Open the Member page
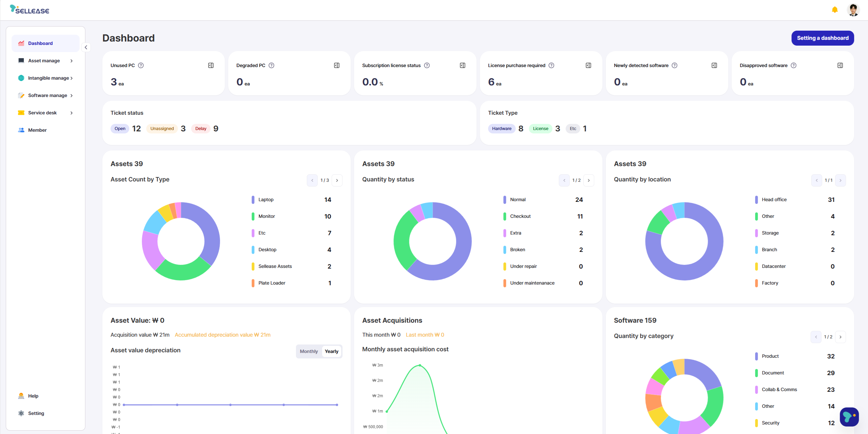Image resolution: width=868 pixels, height=434 pixels. coord(46,130)
